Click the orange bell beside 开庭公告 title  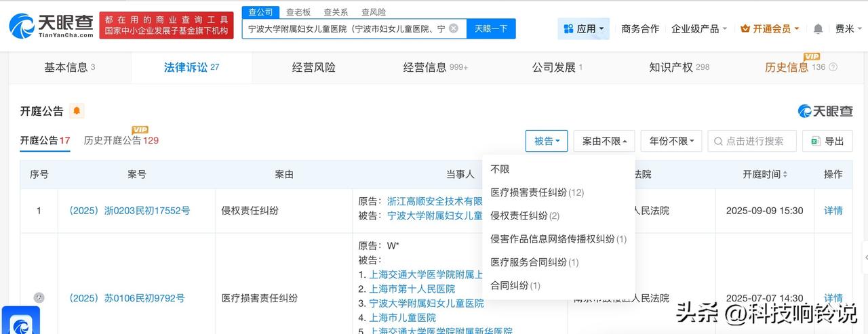(77, 111)
